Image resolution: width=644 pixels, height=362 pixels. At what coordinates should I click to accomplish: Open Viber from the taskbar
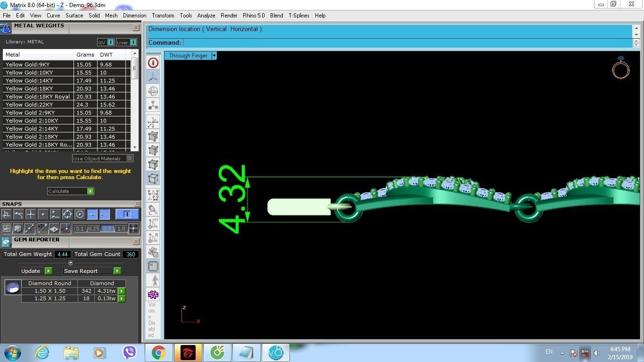pyautogui.click(x=129, y=353)
